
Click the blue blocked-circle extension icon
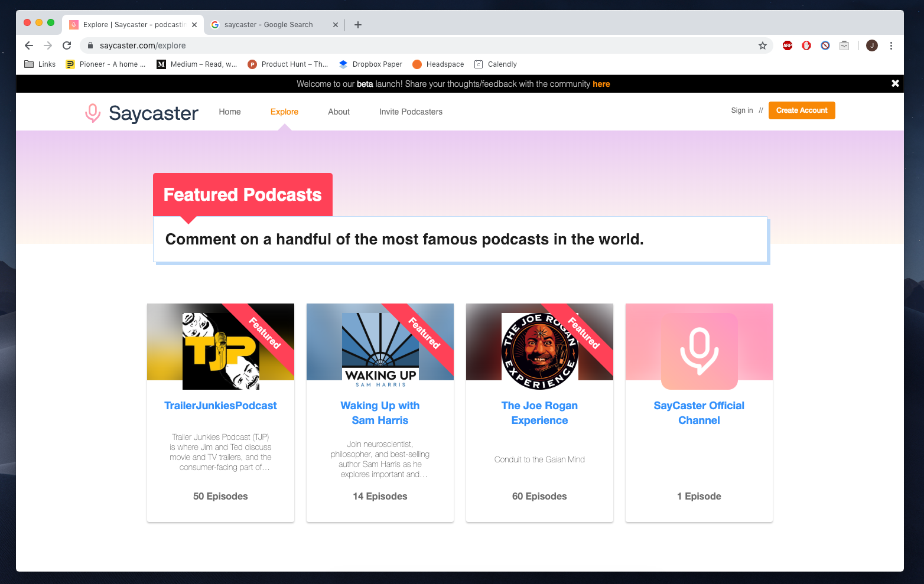pos(825,45)
